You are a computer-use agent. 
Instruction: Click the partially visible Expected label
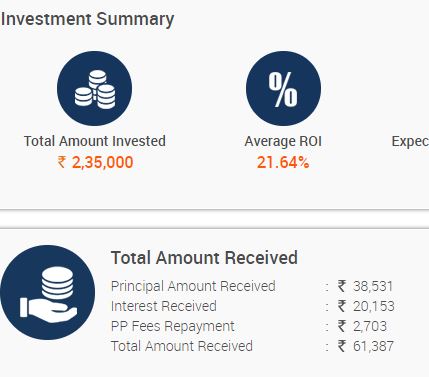tap(410, 141)
